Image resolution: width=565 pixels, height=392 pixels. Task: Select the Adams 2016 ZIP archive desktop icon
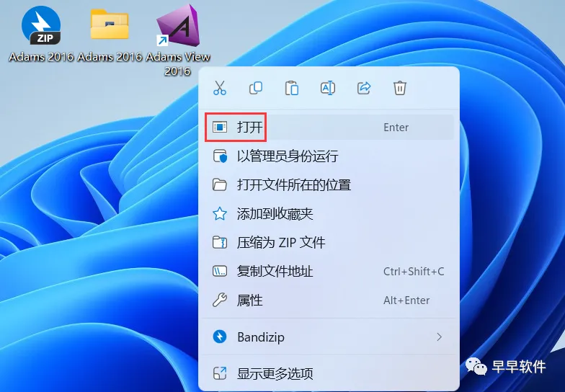pyautogui.click(x=41, y=35)
